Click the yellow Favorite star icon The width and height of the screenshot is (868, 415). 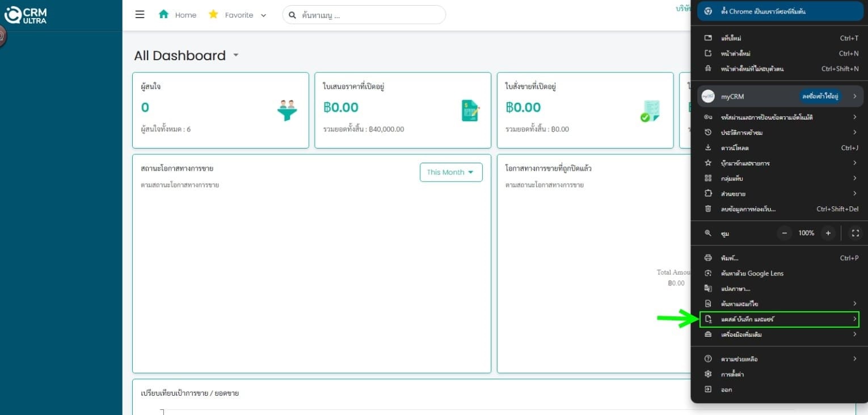pyautogui.click(x=213, y=14)
